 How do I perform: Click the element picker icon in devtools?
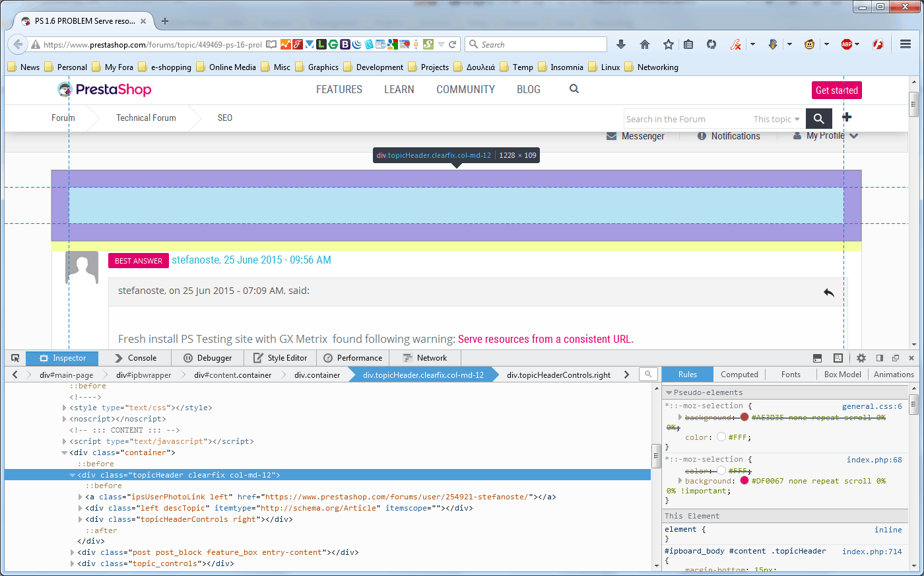15,358
